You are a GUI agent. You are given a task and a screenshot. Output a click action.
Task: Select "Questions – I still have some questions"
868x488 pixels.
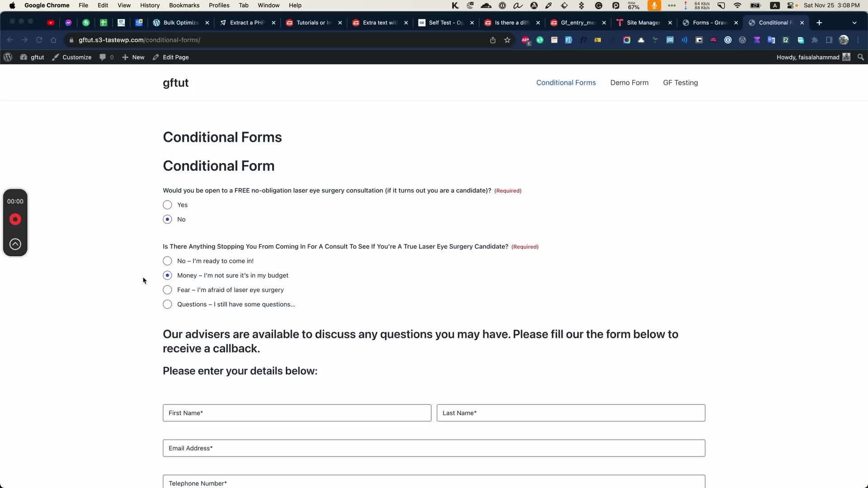point(167,305)
